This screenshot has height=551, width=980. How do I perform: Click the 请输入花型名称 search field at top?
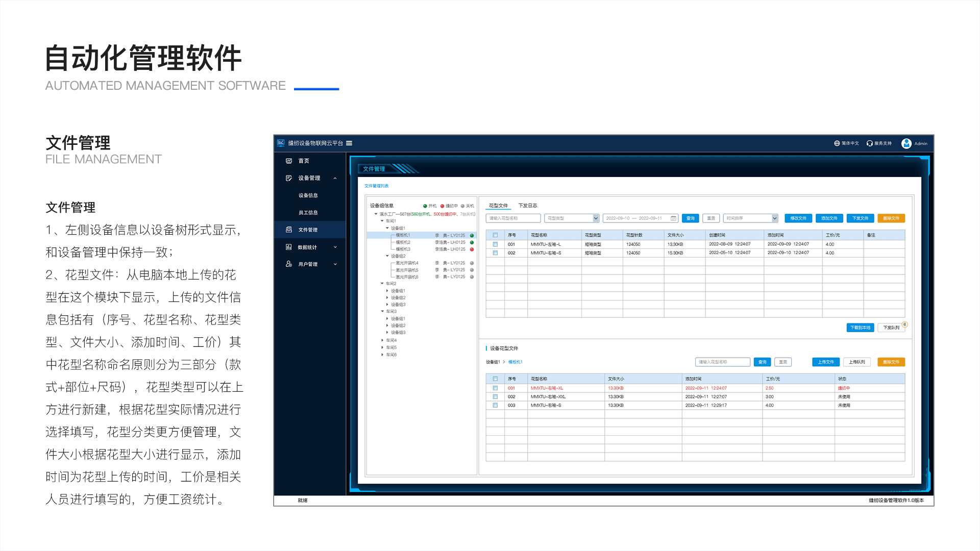tap(513, 218)
